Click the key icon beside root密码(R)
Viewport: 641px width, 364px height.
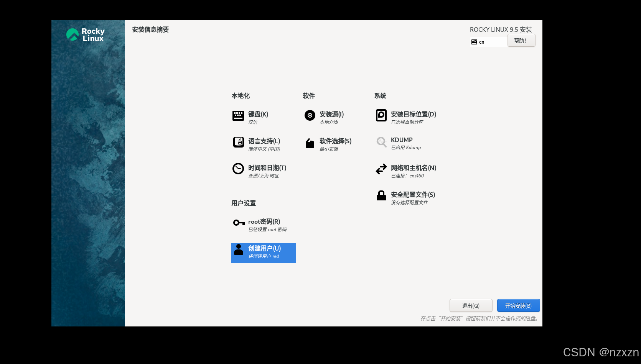(x=239, y=223)
